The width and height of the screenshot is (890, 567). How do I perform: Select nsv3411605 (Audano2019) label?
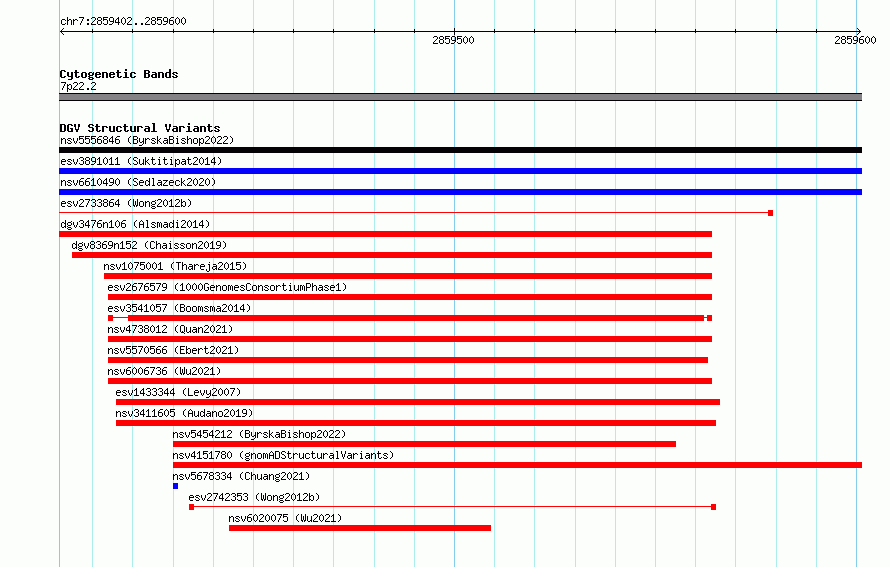pos(184,413)
